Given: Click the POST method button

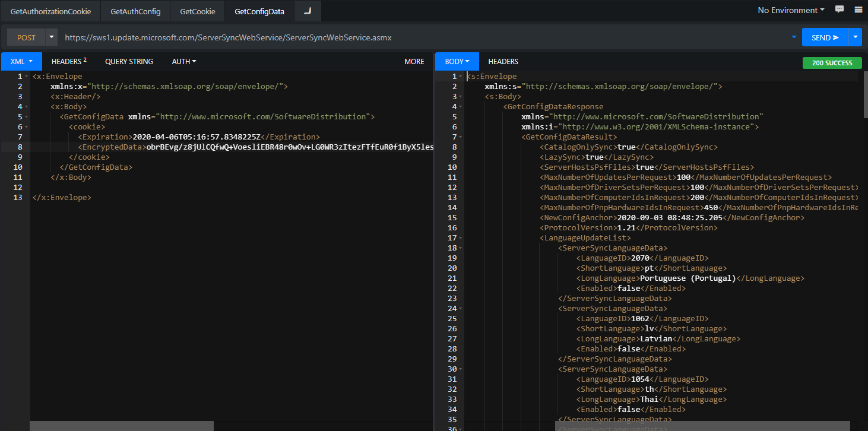Looking at the screenshot, I should (26, 37).
